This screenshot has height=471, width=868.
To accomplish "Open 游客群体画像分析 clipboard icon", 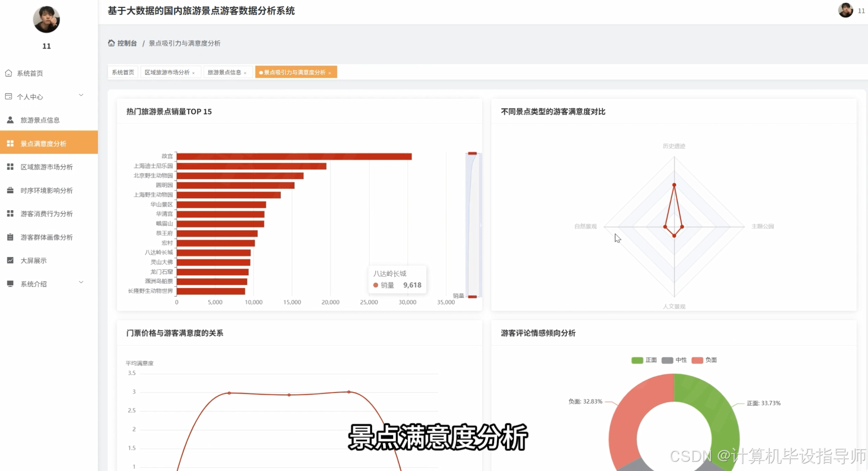I will [10, 237].
